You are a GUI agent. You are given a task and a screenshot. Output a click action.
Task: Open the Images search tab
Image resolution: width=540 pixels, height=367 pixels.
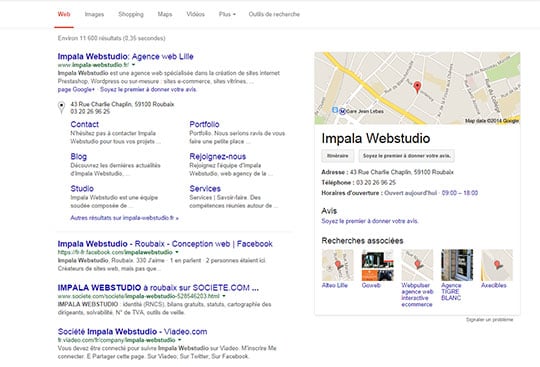(x=94, y=14)
